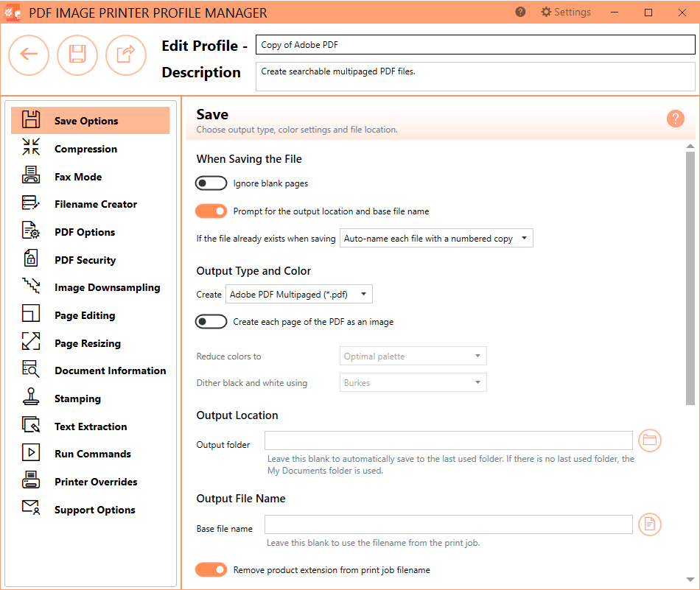This screenshot has height=590, width=700.
Task: Click the vertical scrollbar thumb
Action: (690, 278)
